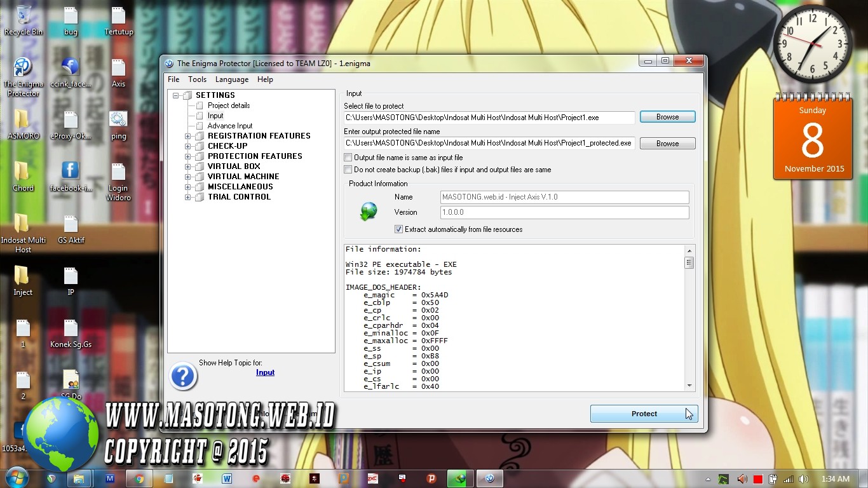Open The Enigma Protector desktop shortcut
This screenshot has height=488, width=868.
click(24, 76)
